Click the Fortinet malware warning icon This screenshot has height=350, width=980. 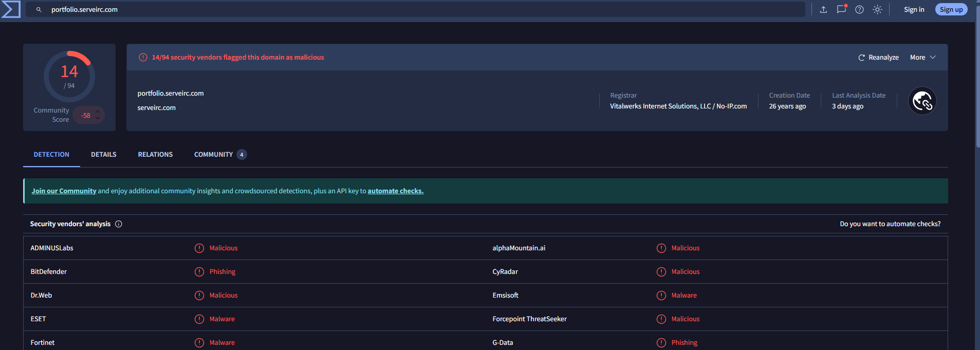coord(199,342)
